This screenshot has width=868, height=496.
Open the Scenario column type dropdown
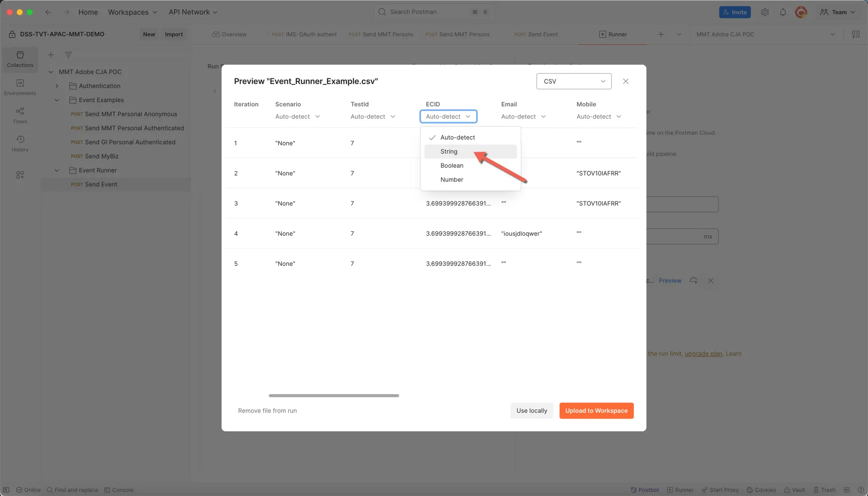point(297,117)
